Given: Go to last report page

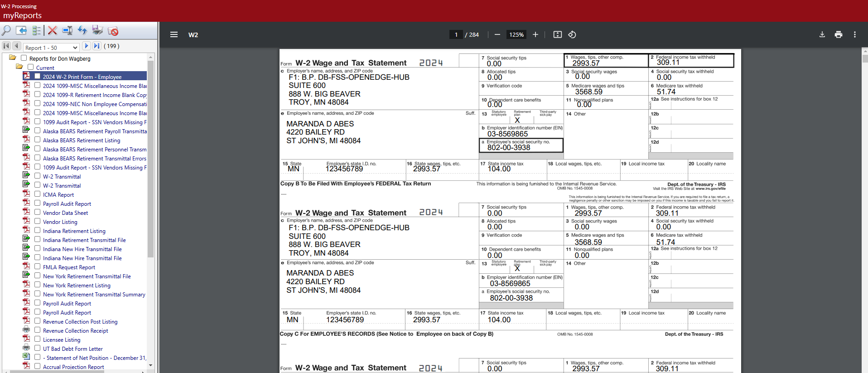Looking at the screenshot, I should point(97,46).
